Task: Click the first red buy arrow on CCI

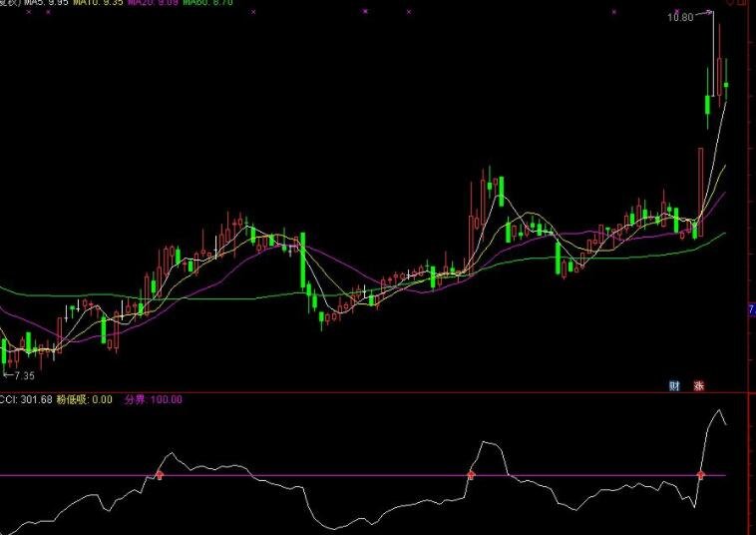Action: tap(160, 475)
